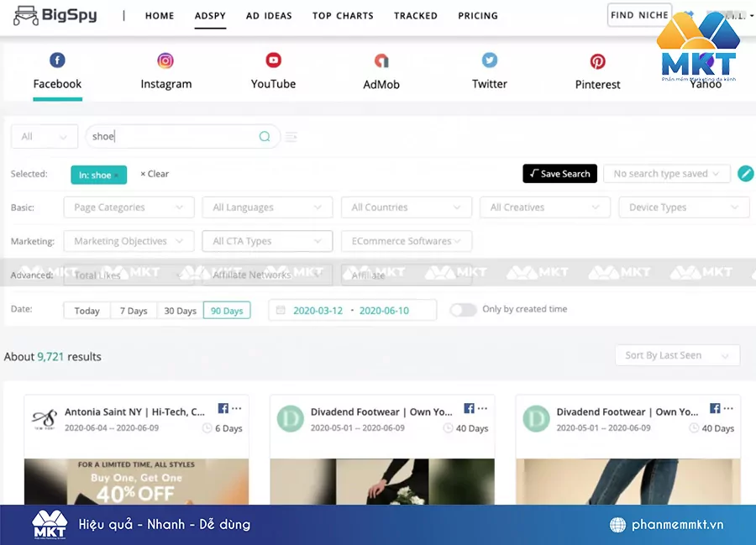Click the FIND NICHE button

click(639, 15)
